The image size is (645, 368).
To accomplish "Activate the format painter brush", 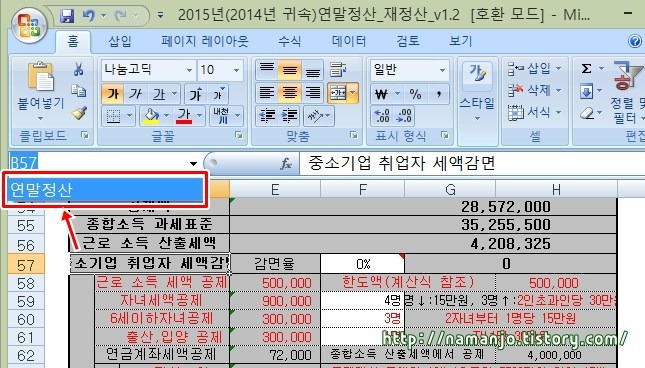I will [79, 113].
